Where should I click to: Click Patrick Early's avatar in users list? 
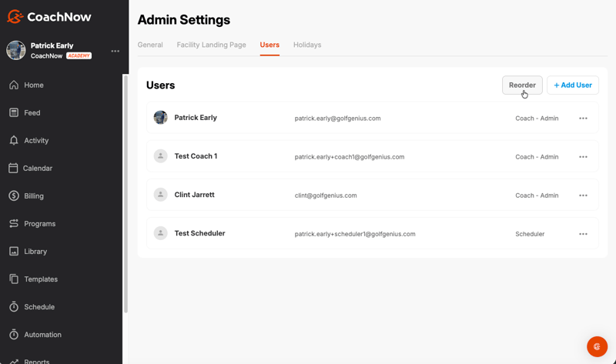(x=160, y=118)
